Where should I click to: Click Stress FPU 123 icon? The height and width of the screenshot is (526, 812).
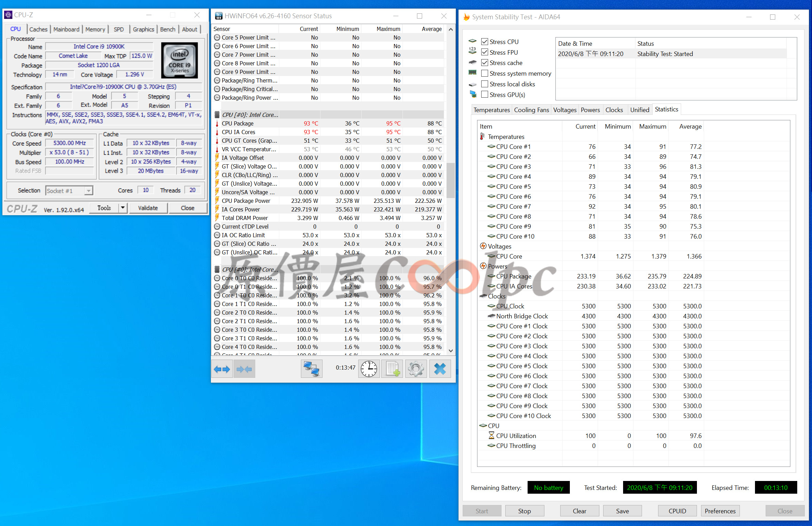tap(473, 51)
